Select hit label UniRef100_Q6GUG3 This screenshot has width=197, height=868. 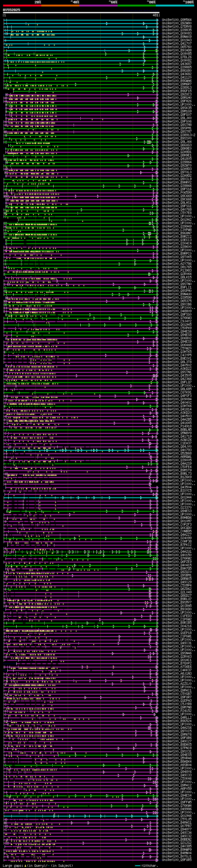176,145
